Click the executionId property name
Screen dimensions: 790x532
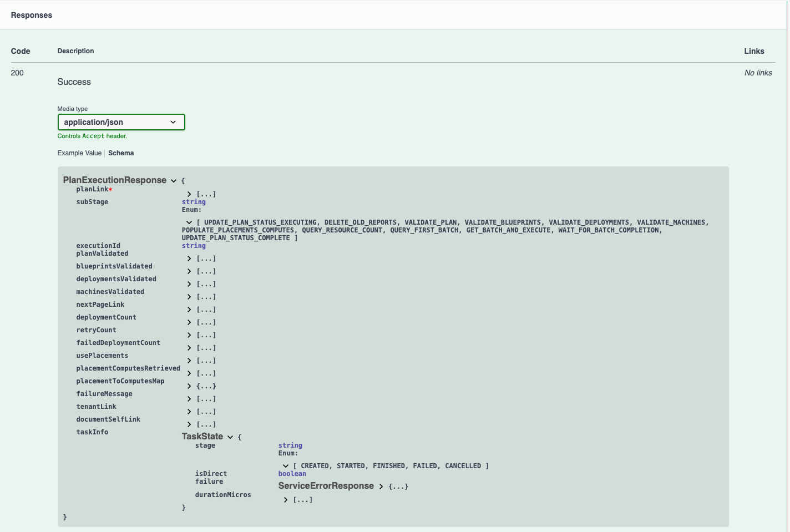[x=98, y=246]
